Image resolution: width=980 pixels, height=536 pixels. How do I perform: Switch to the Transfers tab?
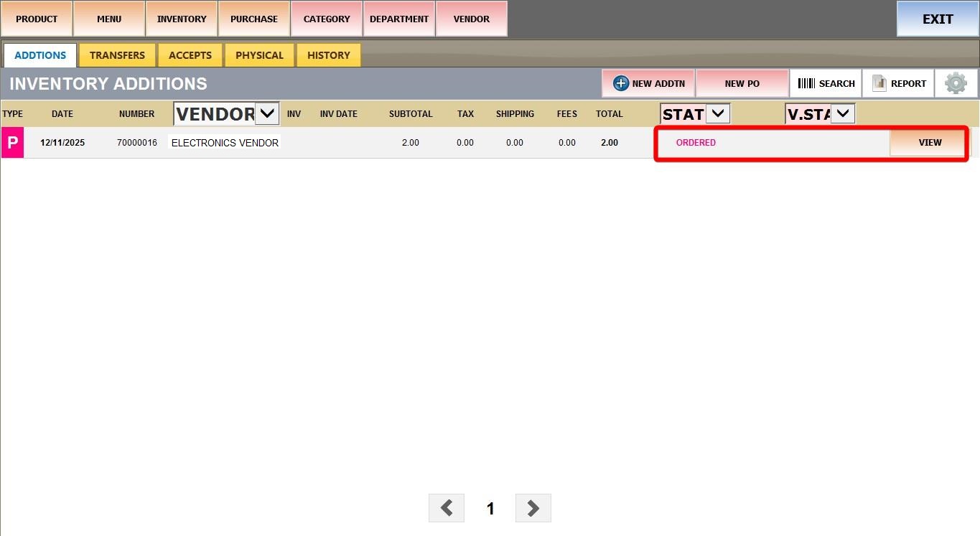(117, 55)
